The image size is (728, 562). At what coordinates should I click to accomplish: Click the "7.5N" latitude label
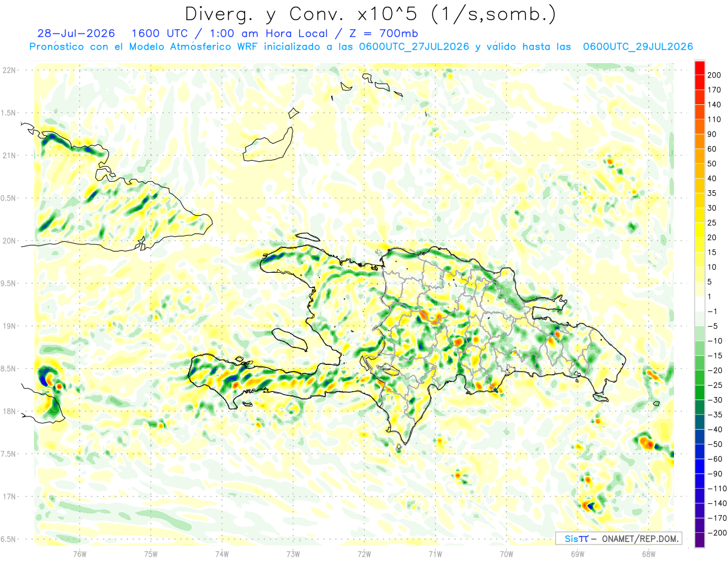click(8, 454)
